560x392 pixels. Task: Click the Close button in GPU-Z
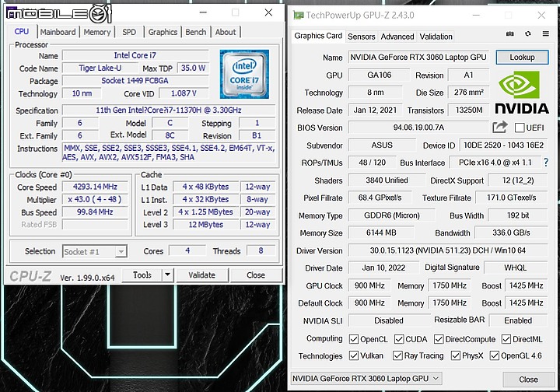coord(528,379)
